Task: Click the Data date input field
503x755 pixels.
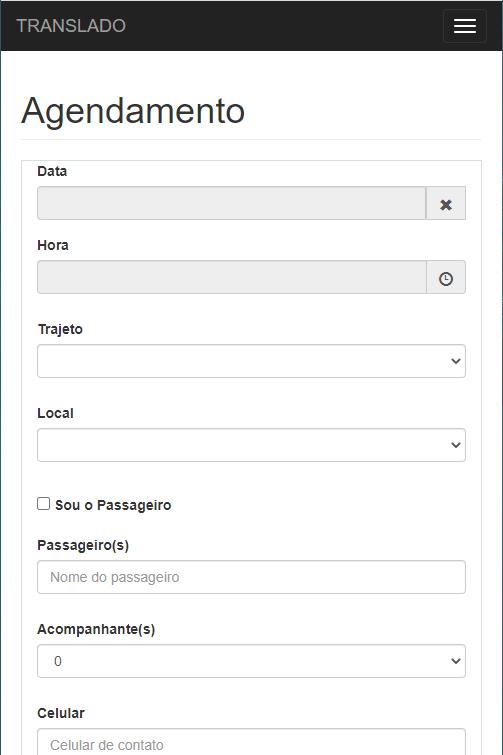Action: pyautogui.click(x=232, y=203)
